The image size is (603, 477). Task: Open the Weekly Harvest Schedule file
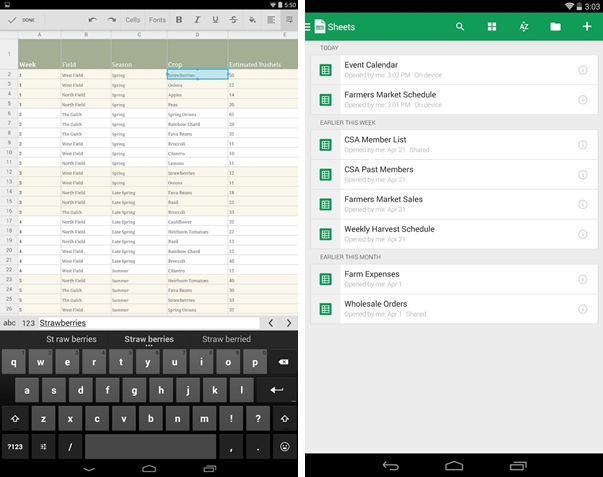[x=454, y=234]
